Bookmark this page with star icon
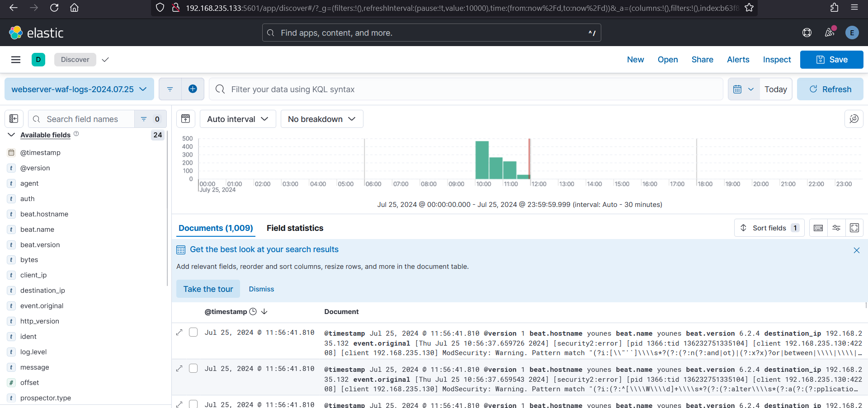This screenshot has width=868, height=408. [749, 8]
